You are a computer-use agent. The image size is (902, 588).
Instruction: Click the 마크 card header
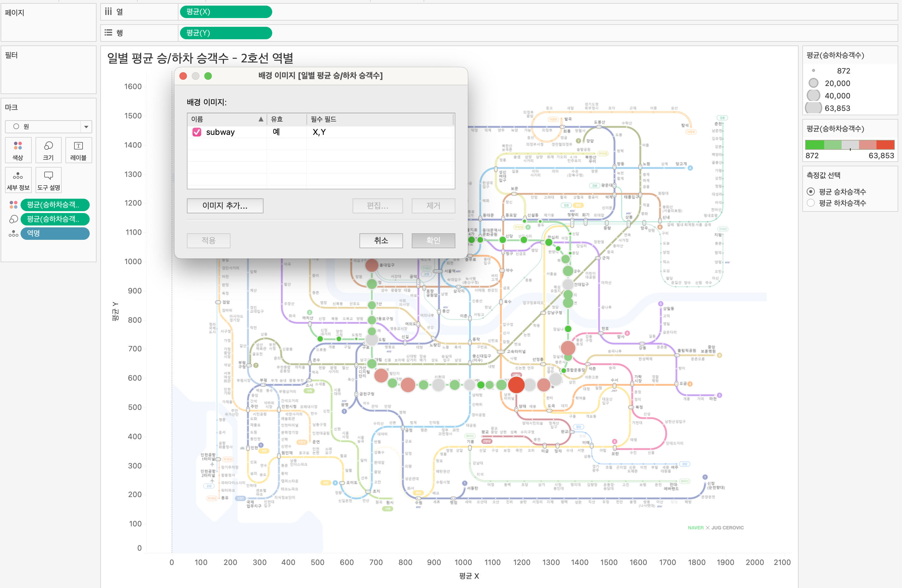point(12,107)
